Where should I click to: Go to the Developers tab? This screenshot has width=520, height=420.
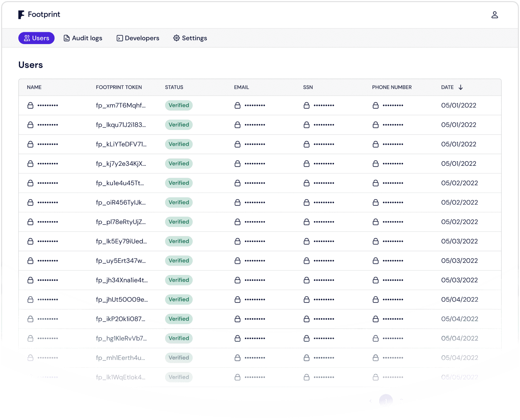pos(138,38)
